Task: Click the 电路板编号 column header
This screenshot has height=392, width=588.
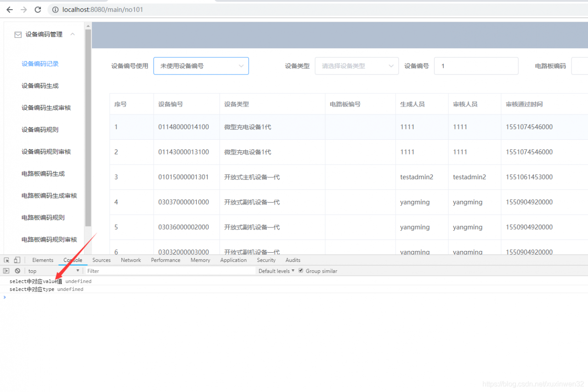Action: click(345, 104)
